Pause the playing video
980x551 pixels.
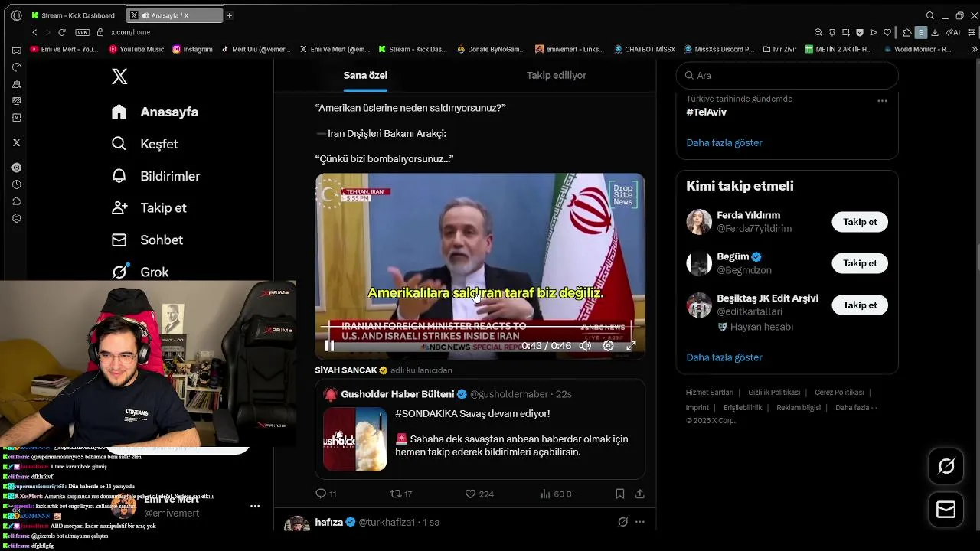(329, 346)
